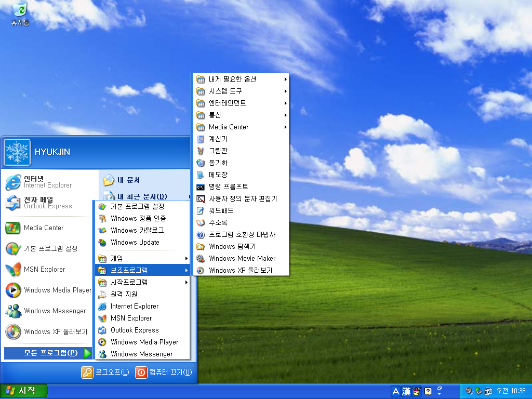Open Windows 카탈로그 menu entry
532x399 pixels.
(142, 230)
